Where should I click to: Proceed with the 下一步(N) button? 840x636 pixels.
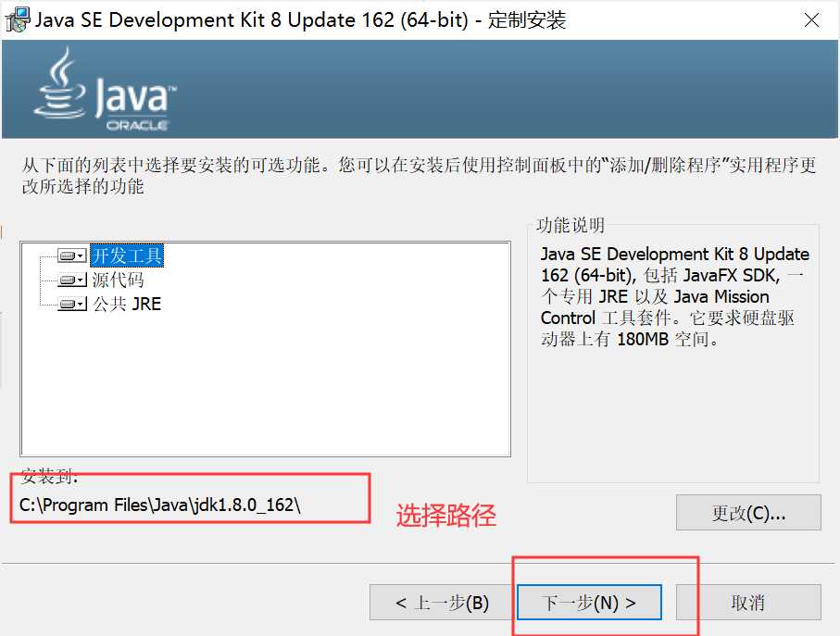(589, 603)
